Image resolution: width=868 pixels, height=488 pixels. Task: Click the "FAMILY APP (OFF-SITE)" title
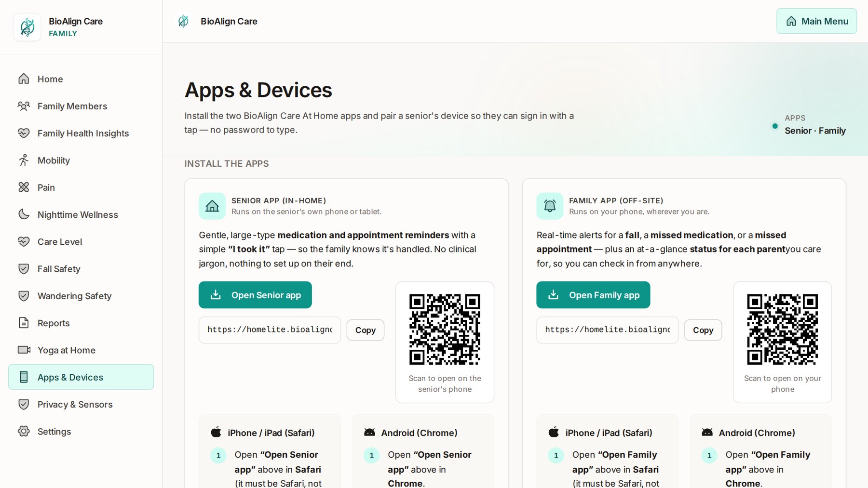(616, 200)
